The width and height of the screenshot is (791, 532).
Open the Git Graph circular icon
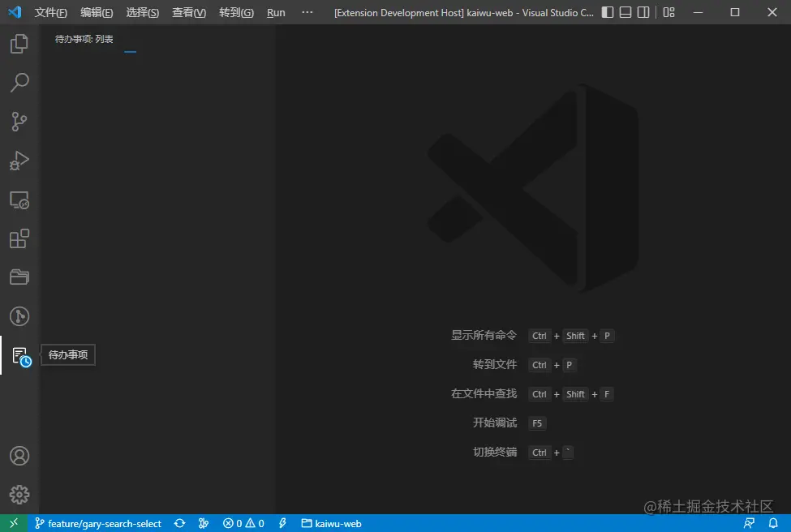point(19,316)
